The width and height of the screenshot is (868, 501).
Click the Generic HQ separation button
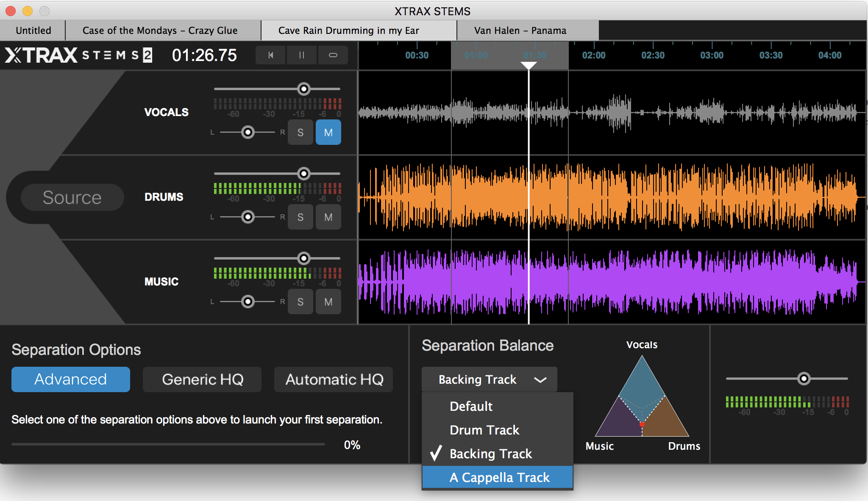(x=202, y=379)
